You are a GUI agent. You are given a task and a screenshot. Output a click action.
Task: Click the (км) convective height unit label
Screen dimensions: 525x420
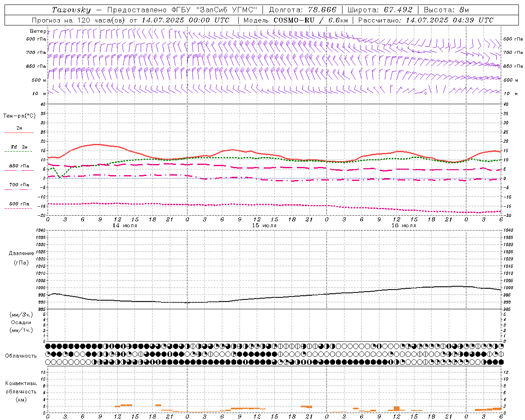coord(21,399)
